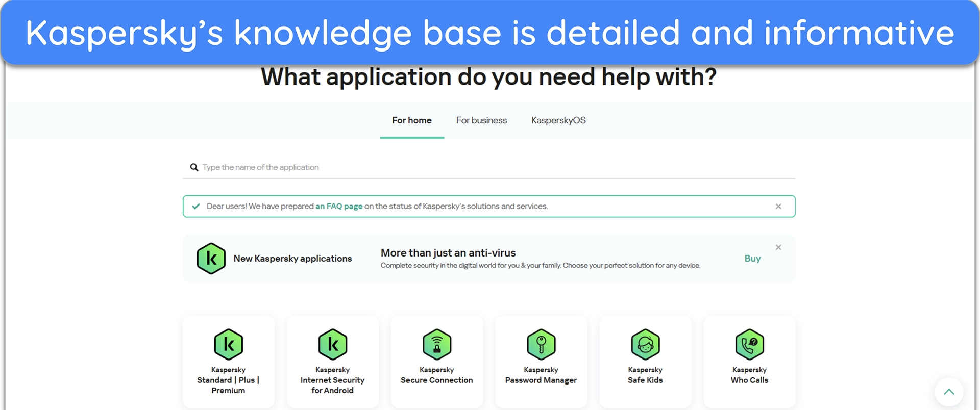The width and height of the screenshot is (980, 410).
Task: Click the Buy link in banner
Action: click(x=752, y=259)
